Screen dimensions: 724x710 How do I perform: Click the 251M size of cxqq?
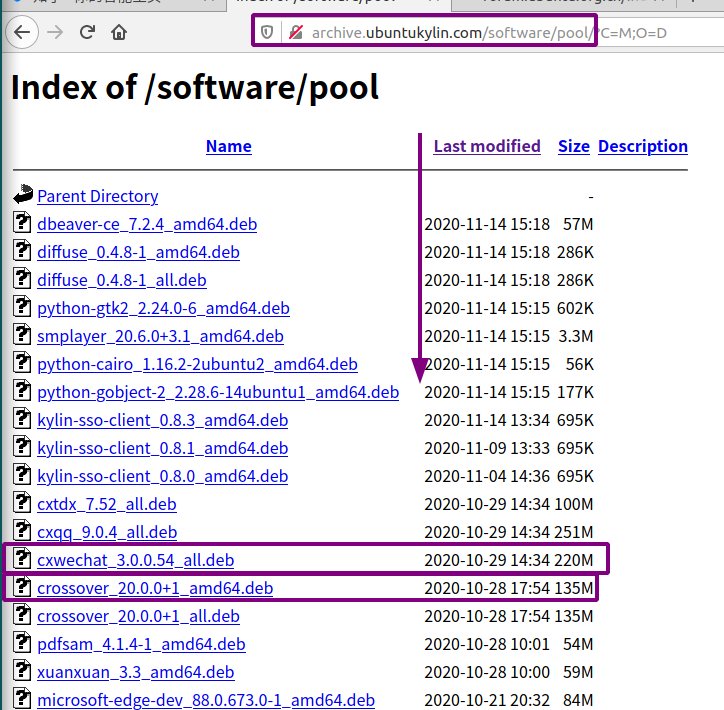574,532
